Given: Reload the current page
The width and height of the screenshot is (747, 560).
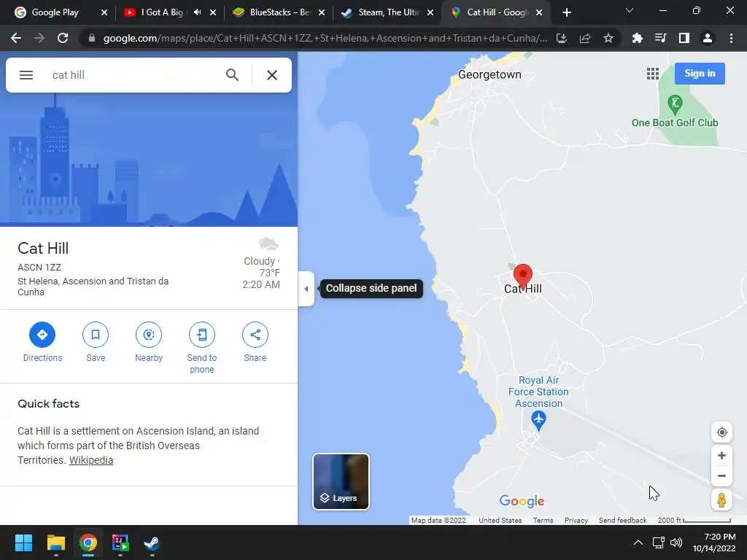Looking at the screenshot, I should coord(63,38).
